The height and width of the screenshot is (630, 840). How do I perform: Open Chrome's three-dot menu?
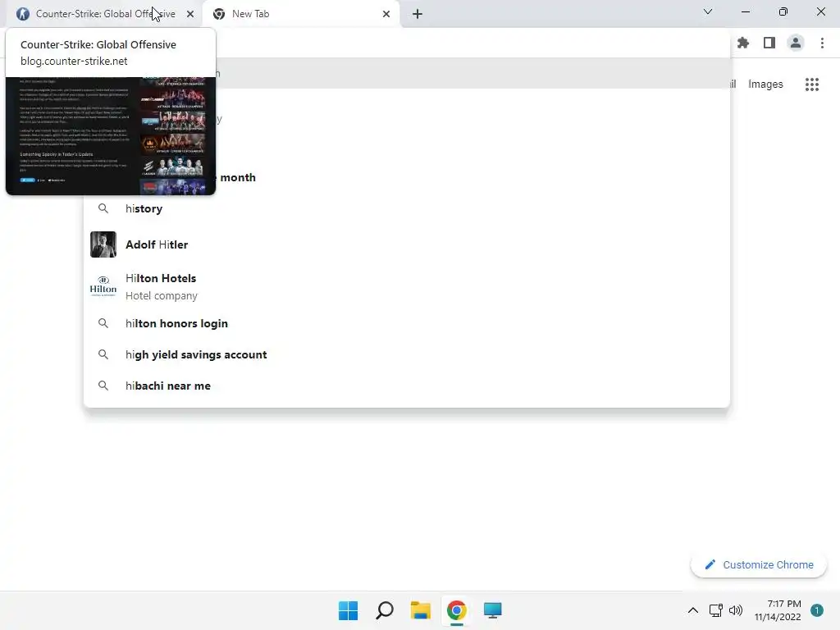822,43
